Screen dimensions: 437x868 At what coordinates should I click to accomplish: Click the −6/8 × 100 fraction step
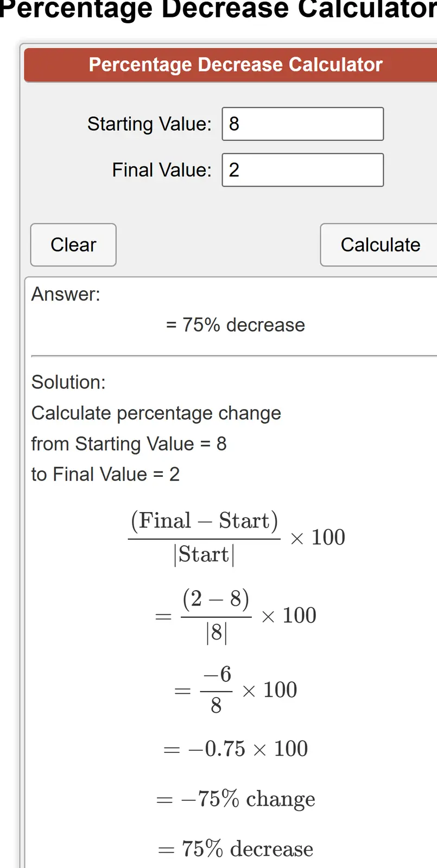pyautogui.click(x=236, y=690)
